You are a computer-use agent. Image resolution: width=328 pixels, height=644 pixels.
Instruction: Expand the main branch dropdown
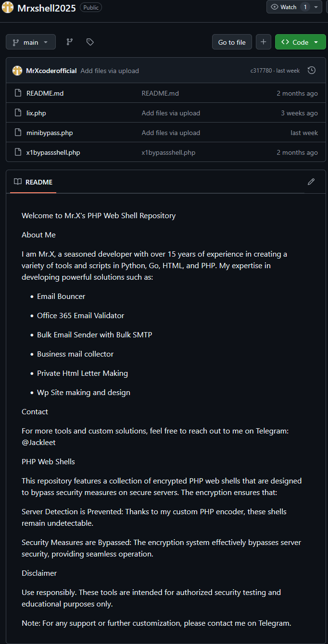[31, 42]
